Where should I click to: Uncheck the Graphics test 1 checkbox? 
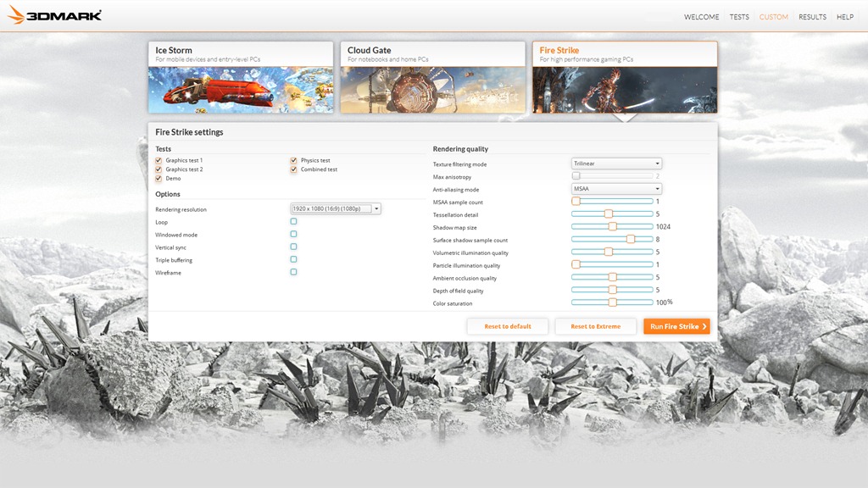pos(159,160)
